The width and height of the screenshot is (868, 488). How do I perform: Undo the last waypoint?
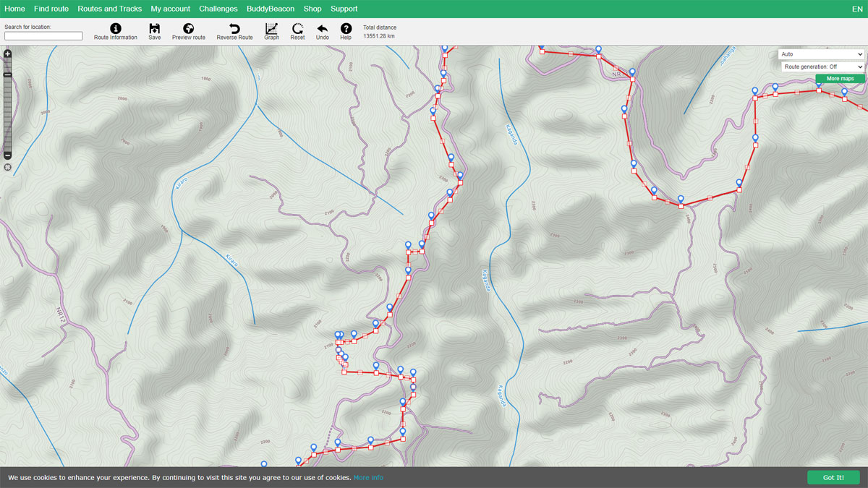pos(323,29)
